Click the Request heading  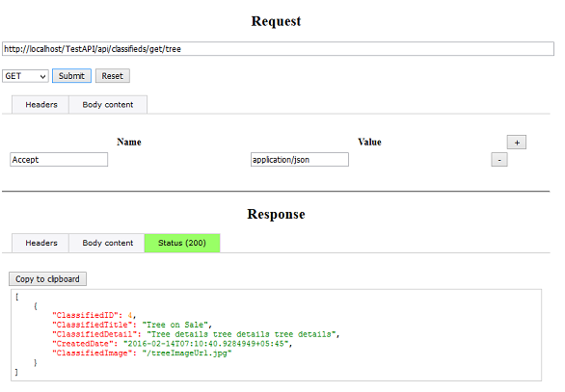tap(276, 21)
